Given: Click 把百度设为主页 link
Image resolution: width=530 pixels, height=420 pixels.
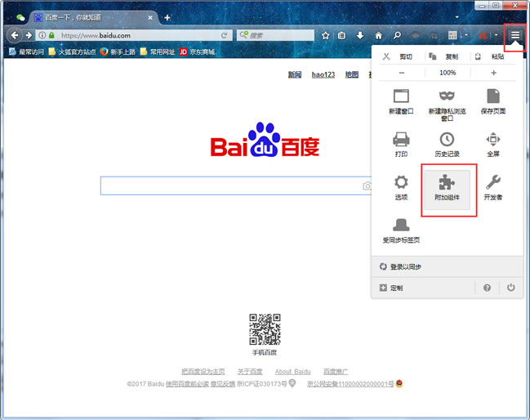Looking at the screenshot, I should pyautogui.click(x=203, y=372).
